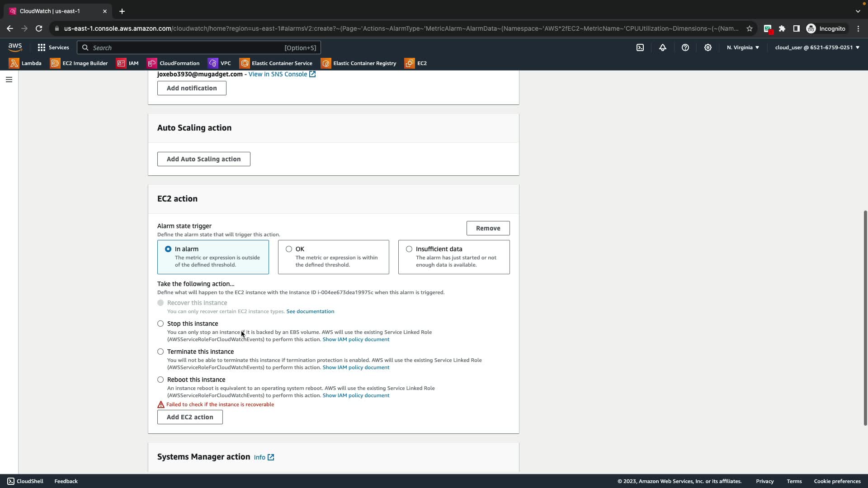Viewport: 868px width, 488px height.
Task: Open the notifications bell icon
Action: pos(663,47)
